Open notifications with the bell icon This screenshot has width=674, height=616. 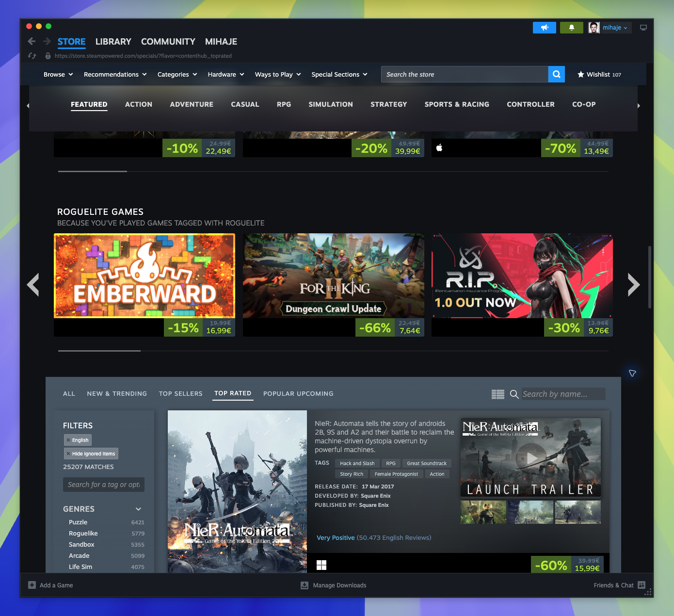pos(572,28)
